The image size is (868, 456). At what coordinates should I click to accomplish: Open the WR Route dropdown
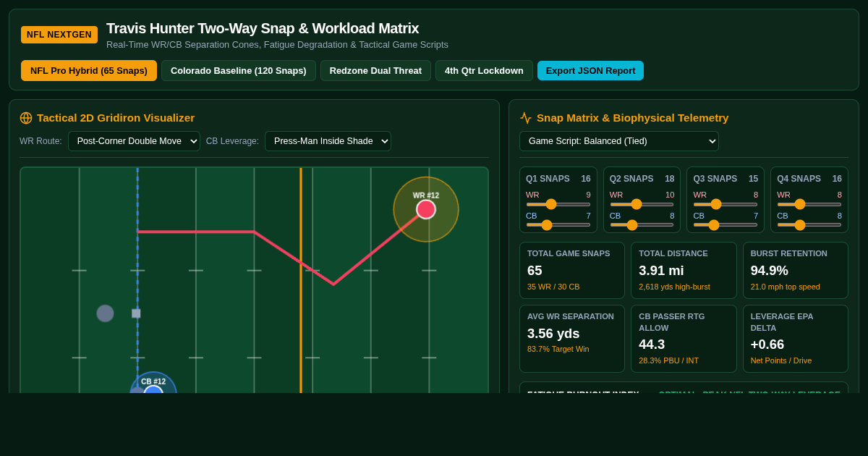click(134, 141)
